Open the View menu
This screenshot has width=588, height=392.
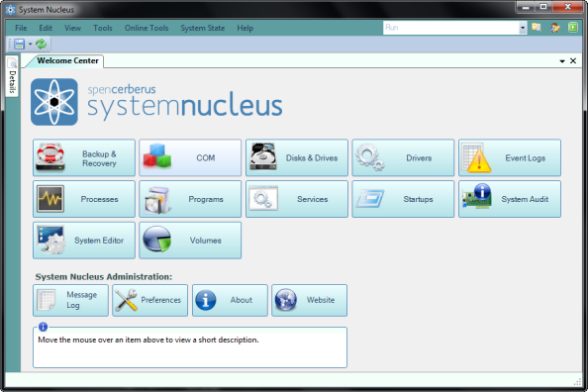72,28
